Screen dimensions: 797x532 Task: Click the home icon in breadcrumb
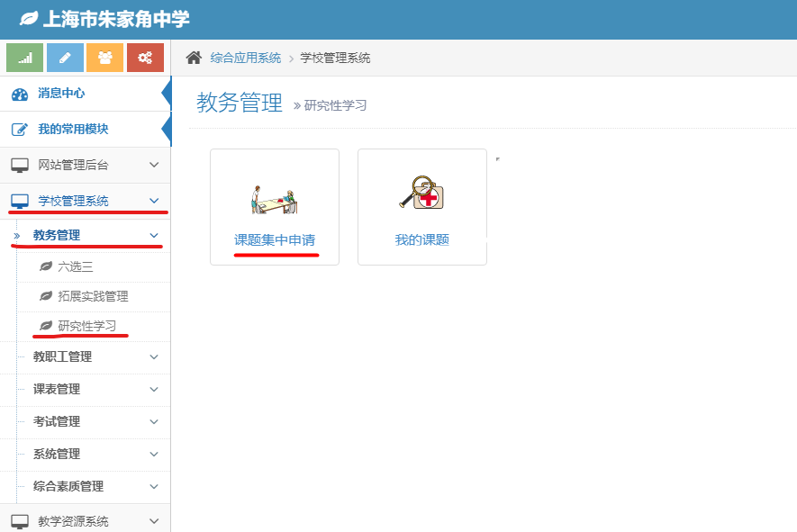click(x=194, y=58)
